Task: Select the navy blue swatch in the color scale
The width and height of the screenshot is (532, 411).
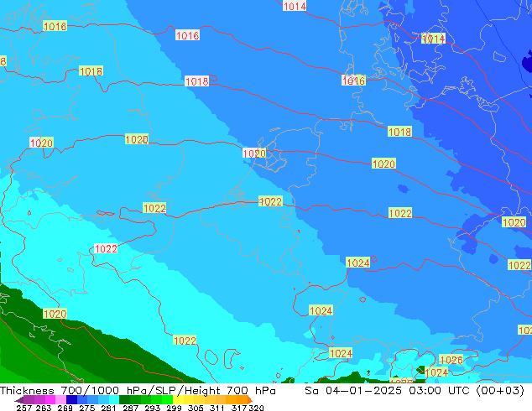Action: point(71,400)
